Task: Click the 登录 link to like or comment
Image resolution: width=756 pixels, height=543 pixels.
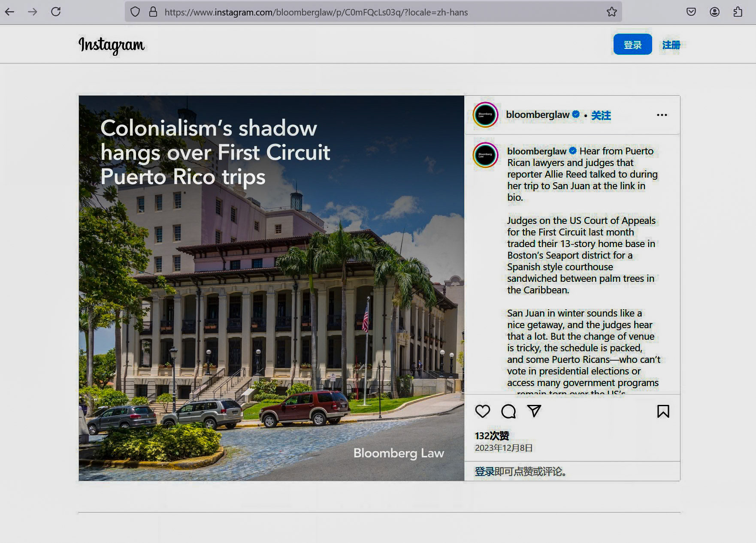Action: pos(484,471)
